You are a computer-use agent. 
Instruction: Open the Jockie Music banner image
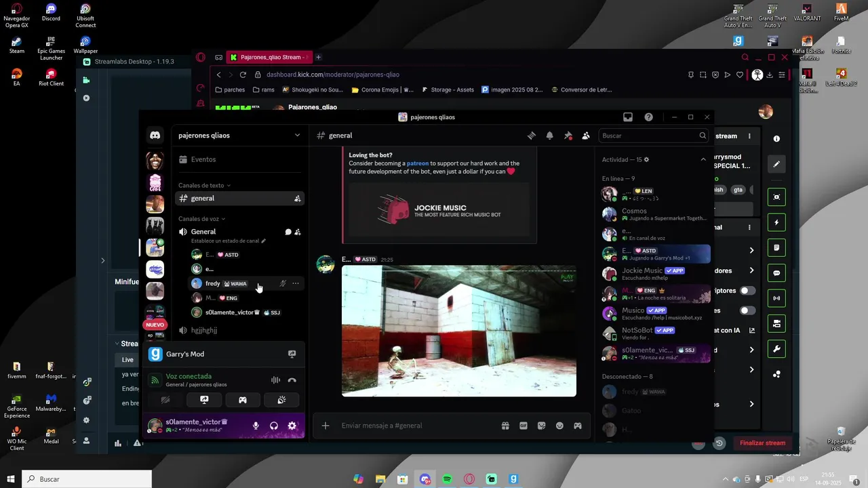[439, 209]
